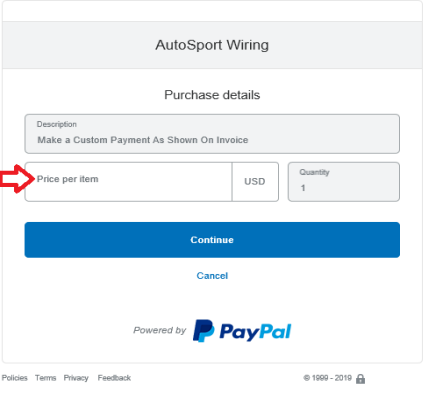Click the AutoSport Wiring merchant title
This screenshot has width=428, height=407.
click(x=212, y=45)
